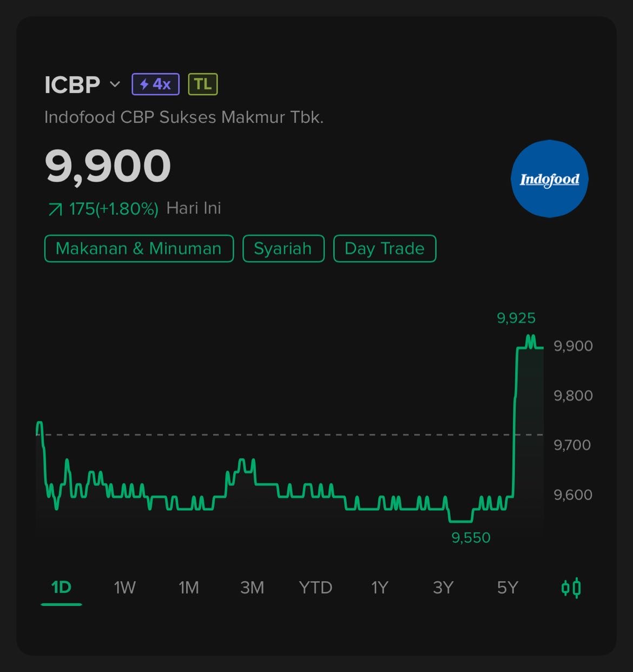
Task: Tap the TL badge icon
Action: pos(203,84)
